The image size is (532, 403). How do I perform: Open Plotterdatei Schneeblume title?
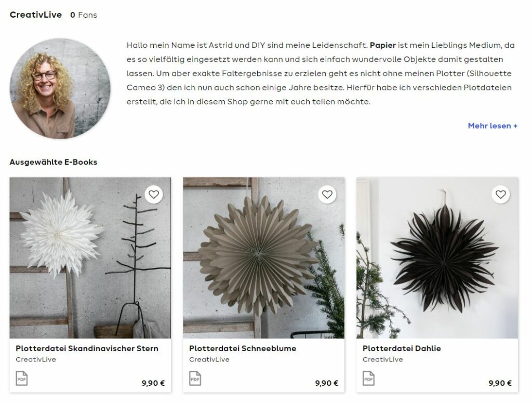pos(243,348)
